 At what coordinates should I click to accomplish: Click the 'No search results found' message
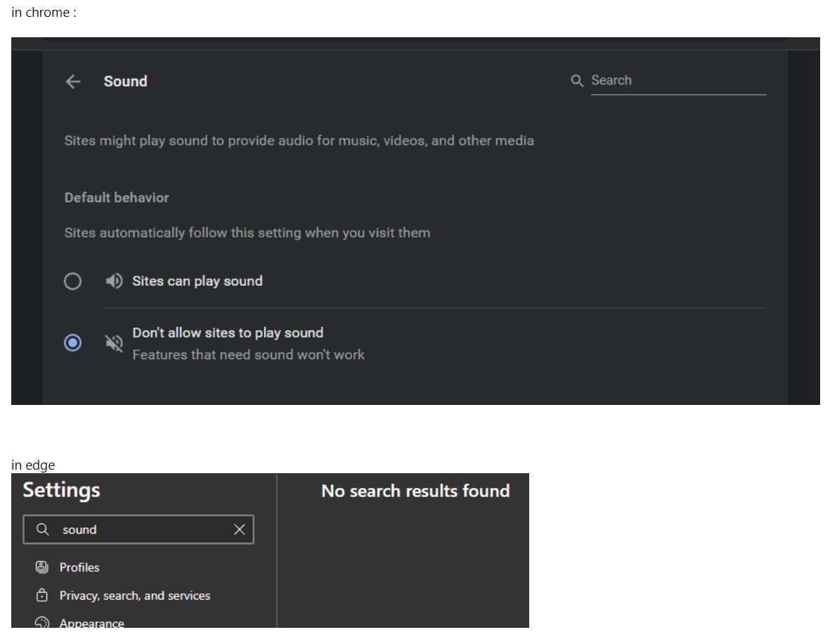(x=415, y=491)
